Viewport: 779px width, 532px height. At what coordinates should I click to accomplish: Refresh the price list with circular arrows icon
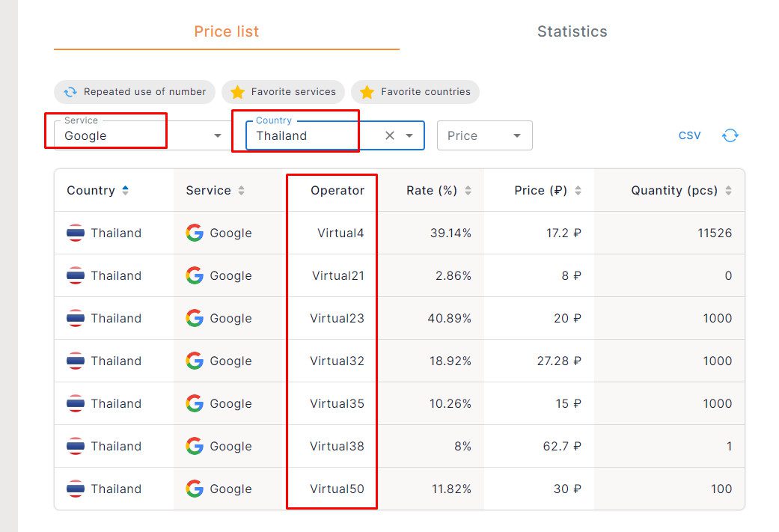coord(730,135)
